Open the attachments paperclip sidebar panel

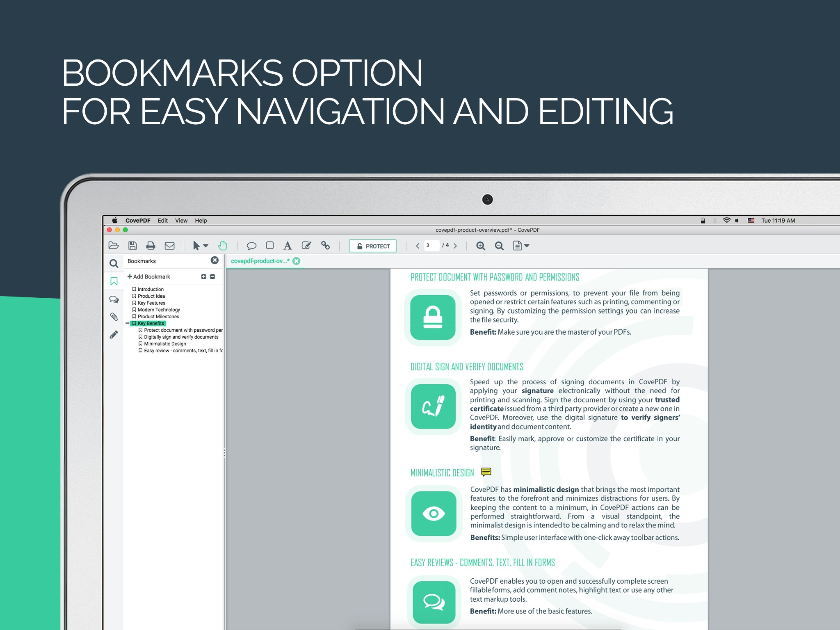(114, 317)
